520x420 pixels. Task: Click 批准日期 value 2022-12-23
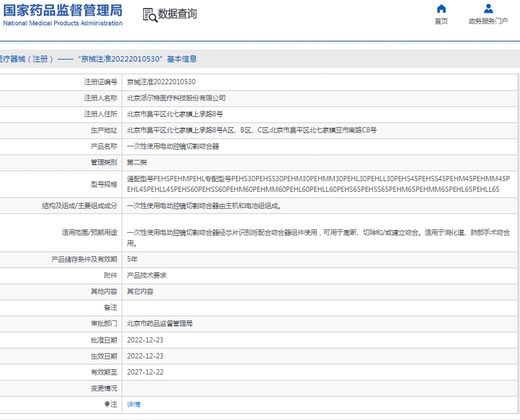click(145, 340)
